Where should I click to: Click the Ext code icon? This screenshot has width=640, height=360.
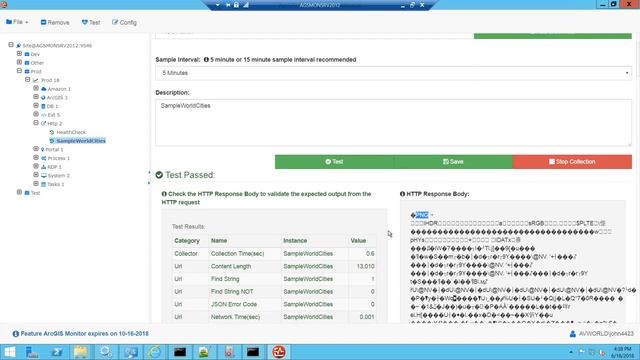coord(44,115)
